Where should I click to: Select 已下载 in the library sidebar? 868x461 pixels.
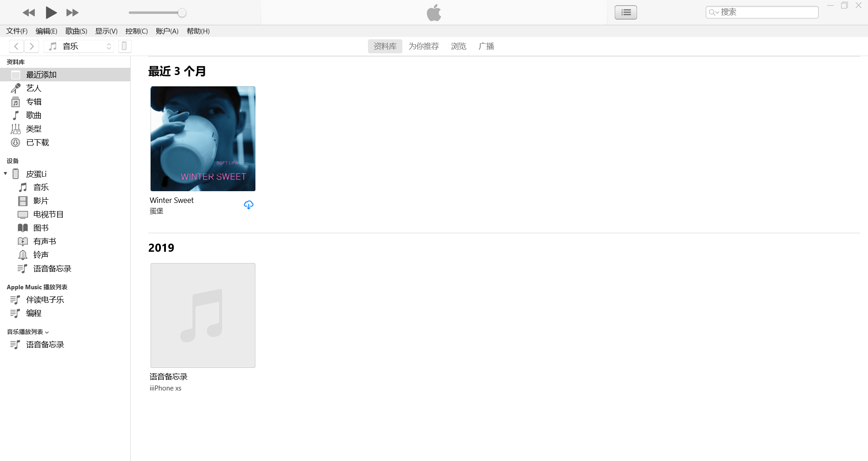pyautogui.click(x=65, y=142)
